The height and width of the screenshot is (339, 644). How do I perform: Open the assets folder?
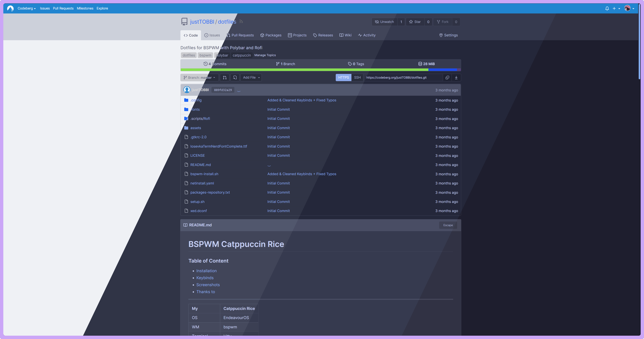[x=196, y=128]
